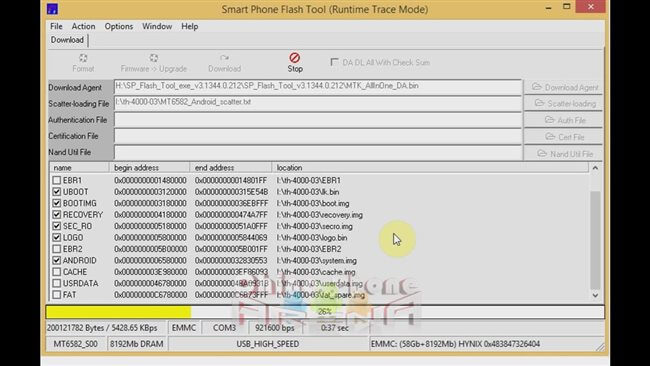Uncheck the ANDROID partition checkbox
The height and width of the screenshot is (366, 650).
click(57, 260)
